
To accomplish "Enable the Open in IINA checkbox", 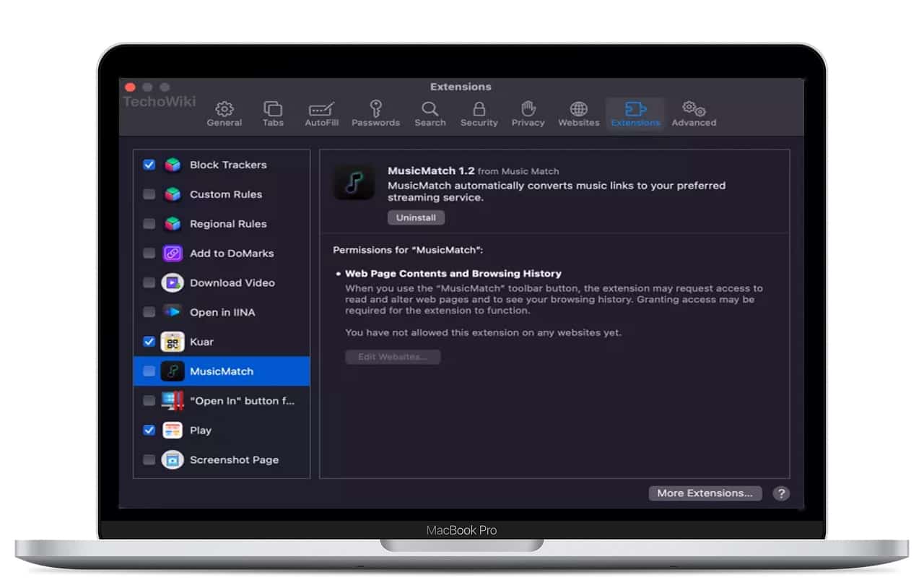I will pyautogui.click(x=149, y=312).
